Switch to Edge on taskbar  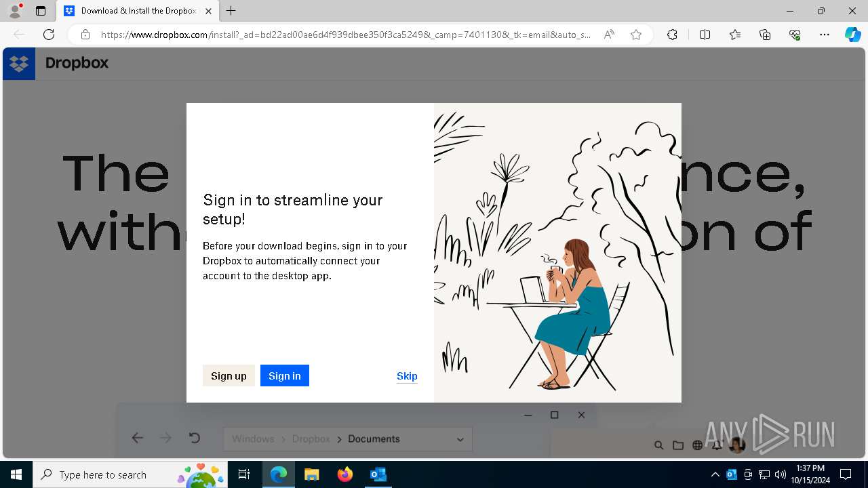[x=279, y=474]
